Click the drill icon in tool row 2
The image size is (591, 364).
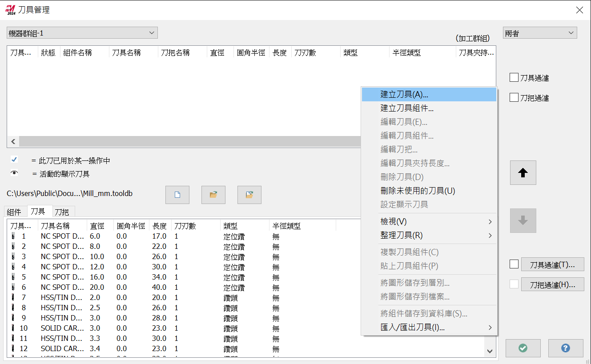point(13,247)
